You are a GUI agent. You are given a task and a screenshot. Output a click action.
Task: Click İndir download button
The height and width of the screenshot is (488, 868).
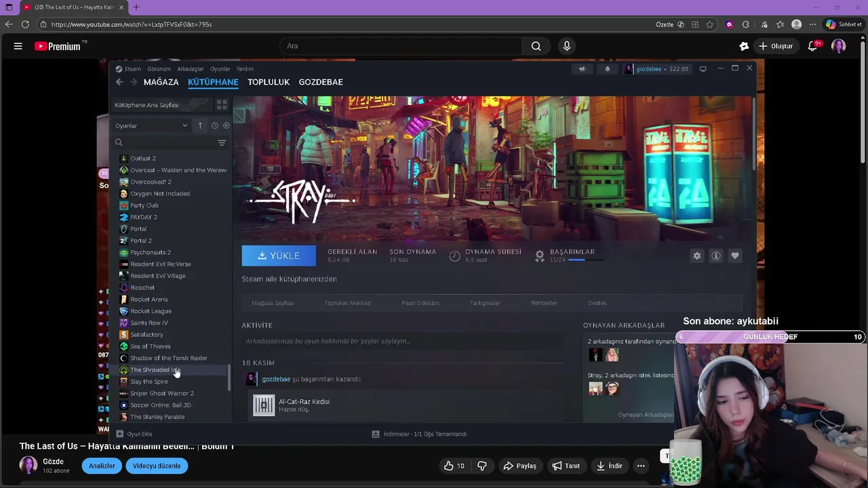608,466
